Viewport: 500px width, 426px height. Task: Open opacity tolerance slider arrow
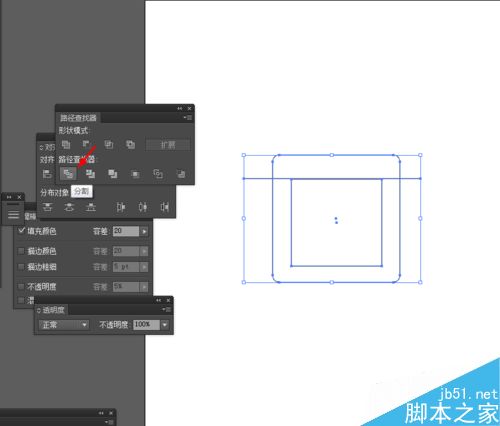click(x=144, y=287)
